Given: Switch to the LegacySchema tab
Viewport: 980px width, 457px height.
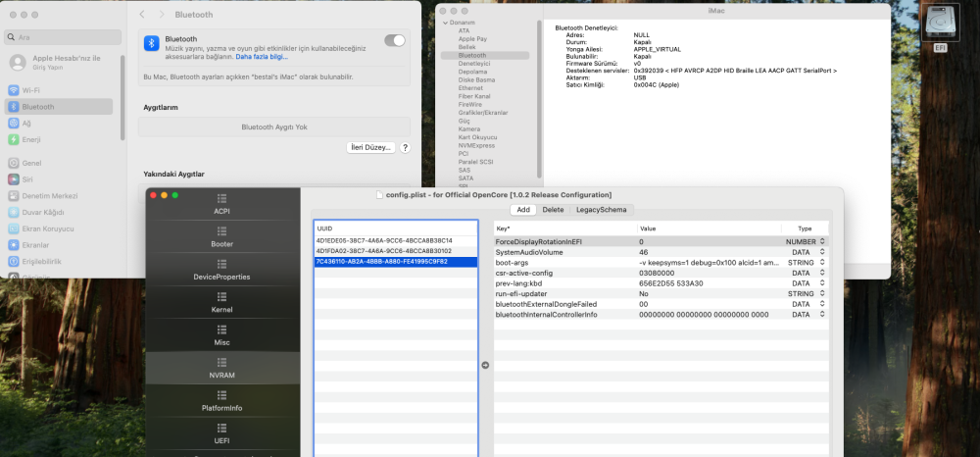Looking at the screenshot, I should (602, 210).
